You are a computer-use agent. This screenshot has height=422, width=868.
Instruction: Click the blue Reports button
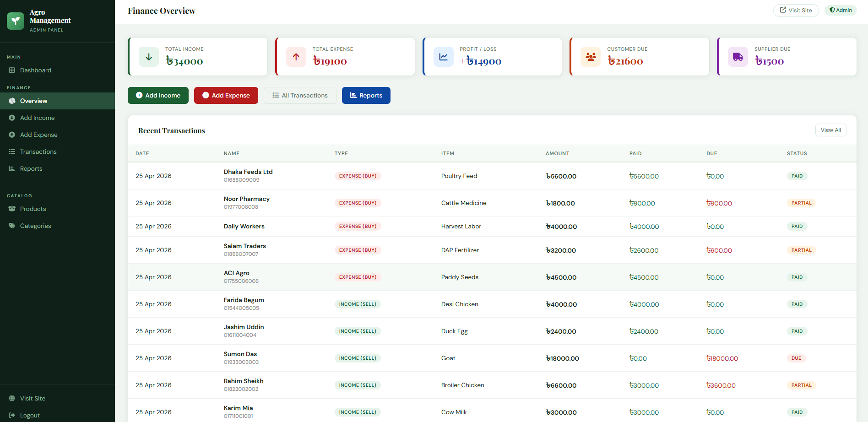click(366, 95)
